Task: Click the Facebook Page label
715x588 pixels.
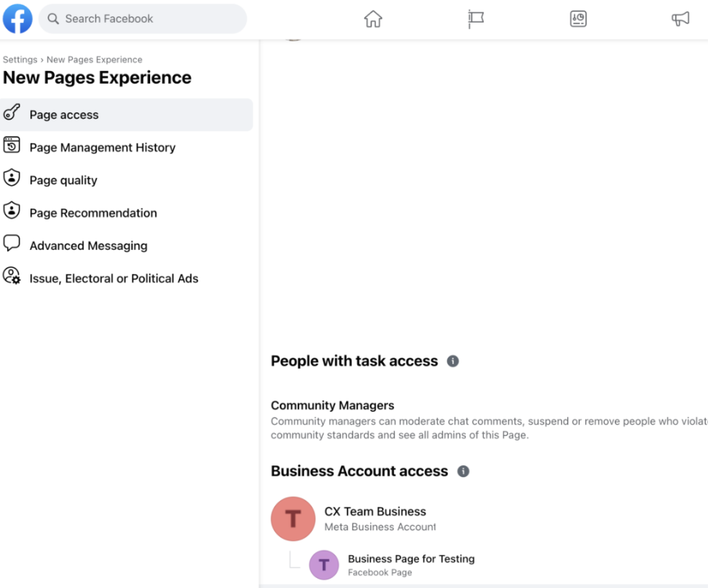Action: coord(380,573)
